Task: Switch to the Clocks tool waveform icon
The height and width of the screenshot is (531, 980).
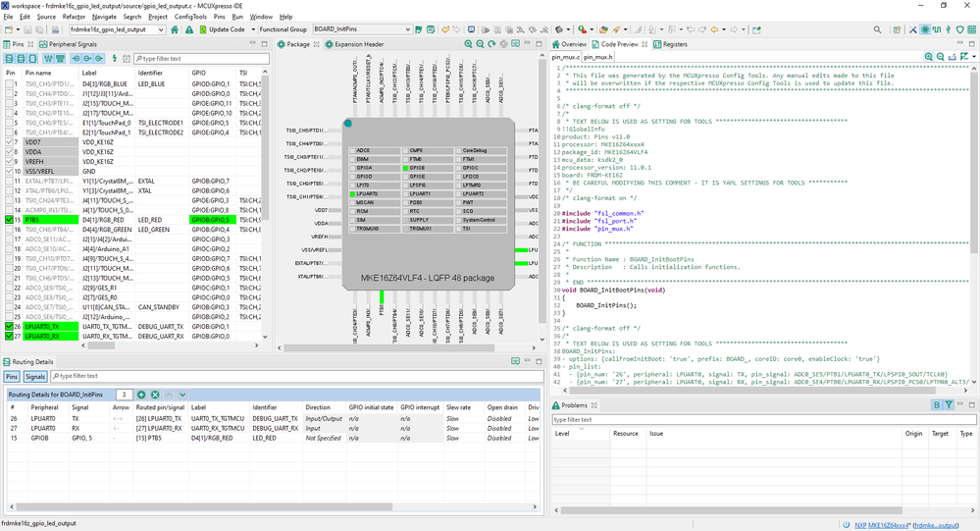Action: (936, 29)
